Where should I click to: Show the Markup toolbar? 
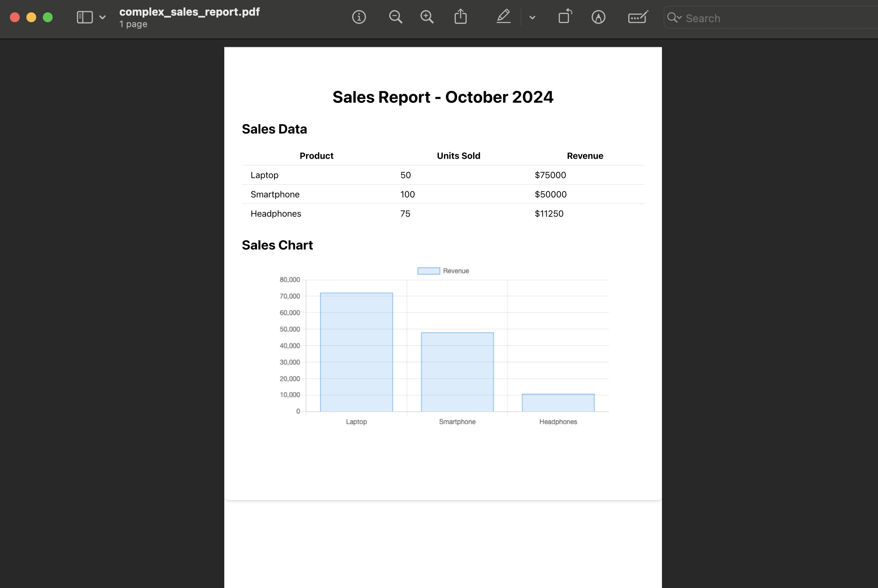pos(598,17)
